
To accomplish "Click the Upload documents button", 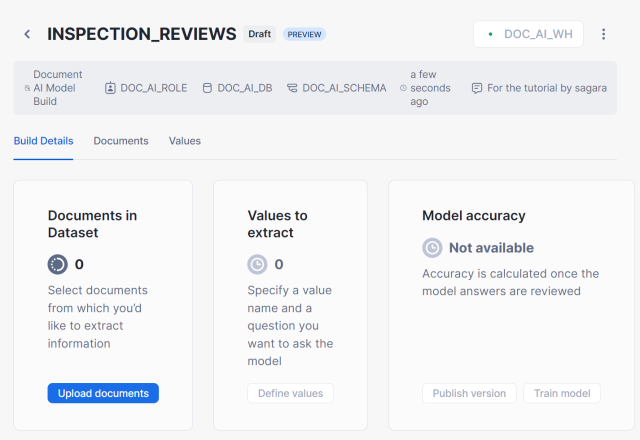I will (x=103, y=393).
